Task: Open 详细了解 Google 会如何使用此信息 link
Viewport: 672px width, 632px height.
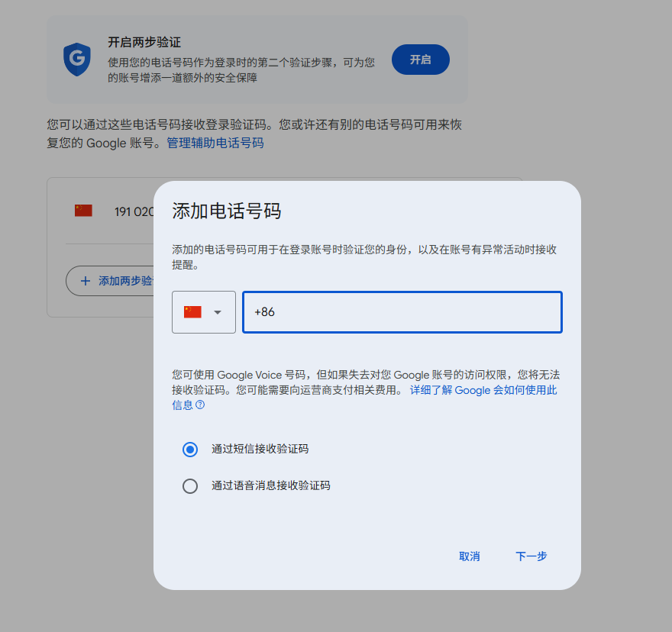Action: pos(364,397)
